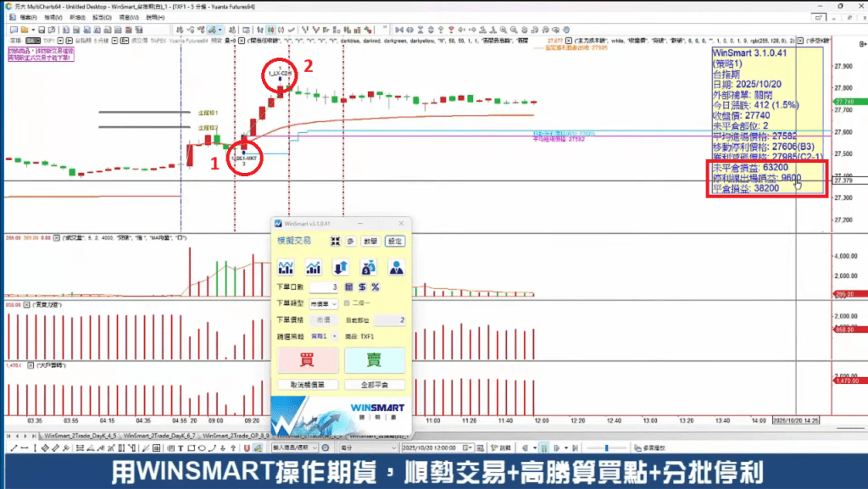
Task: Click the rising bar chart icon in WinSmart
Action: click(314, 268)
